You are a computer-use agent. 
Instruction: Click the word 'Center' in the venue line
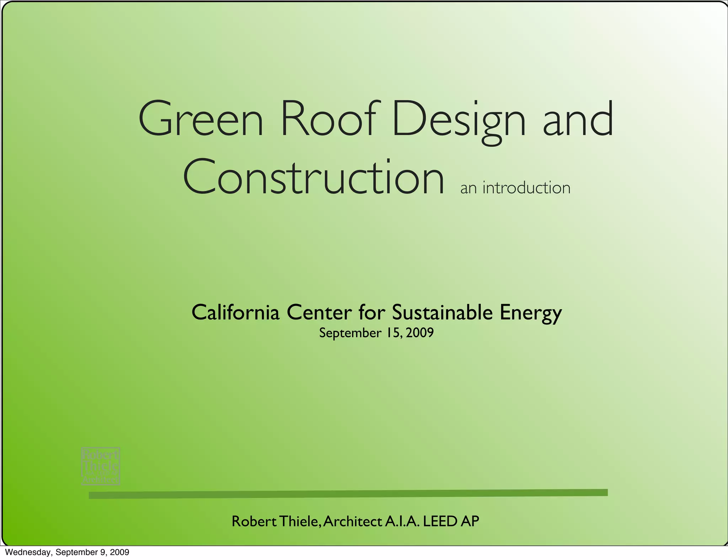[x=319, y=312]
